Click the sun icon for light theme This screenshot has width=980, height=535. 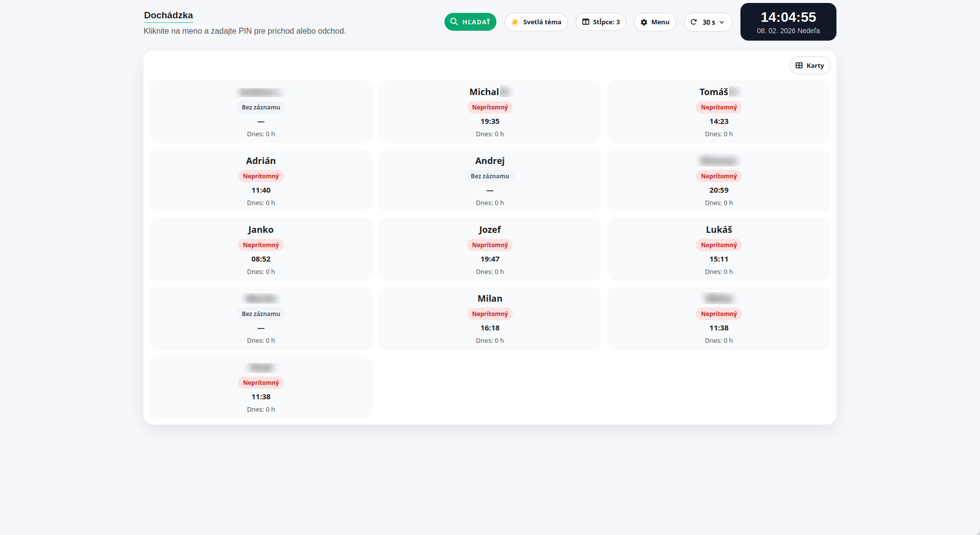(x=515, y=22)
